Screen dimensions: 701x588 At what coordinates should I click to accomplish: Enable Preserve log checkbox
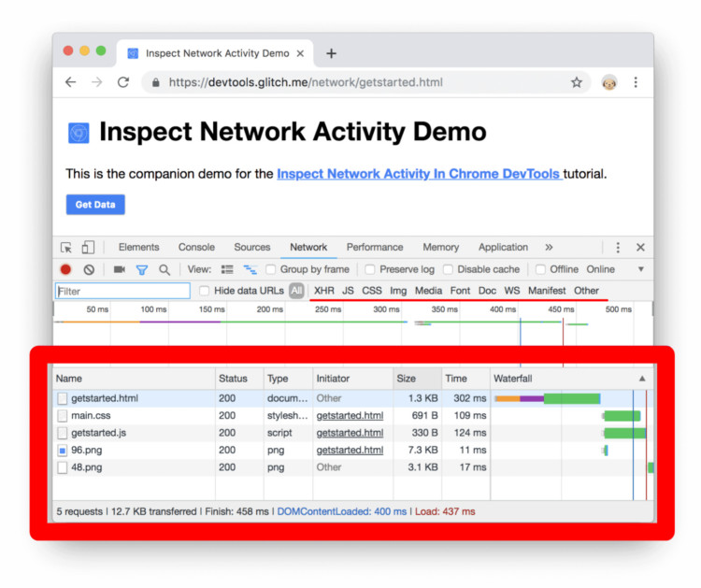pyautogui.click(x=370, y=269)
